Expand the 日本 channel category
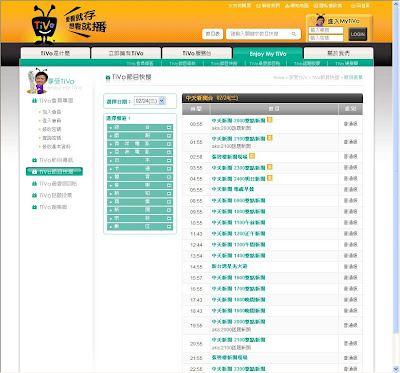 pyautogui.click(x=140, y=160)
